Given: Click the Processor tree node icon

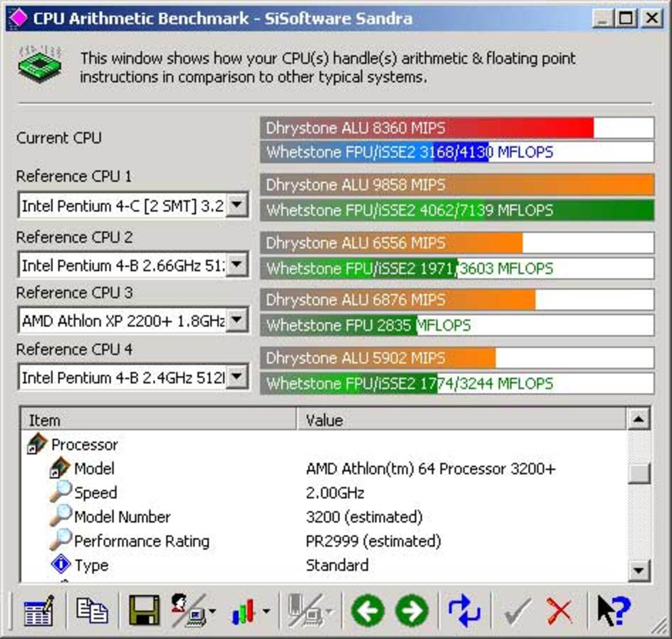Looking at the screenshot, I should (x=37, y=444).
